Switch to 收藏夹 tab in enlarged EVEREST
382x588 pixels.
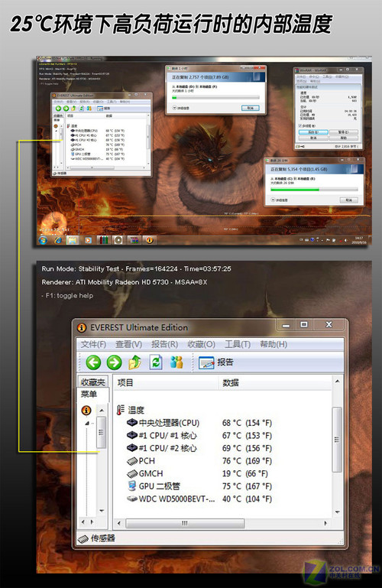(x=92, y=382)
